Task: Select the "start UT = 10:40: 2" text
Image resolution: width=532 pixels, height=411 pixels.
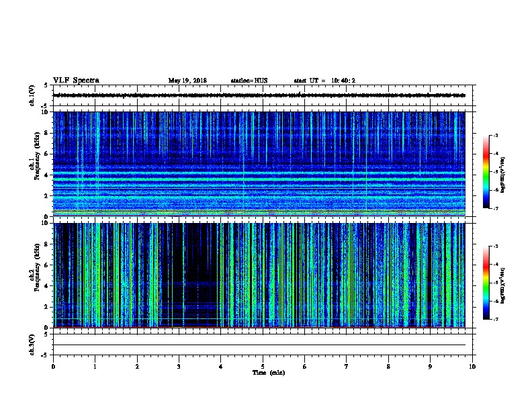Action: click(x=324, y=81)
